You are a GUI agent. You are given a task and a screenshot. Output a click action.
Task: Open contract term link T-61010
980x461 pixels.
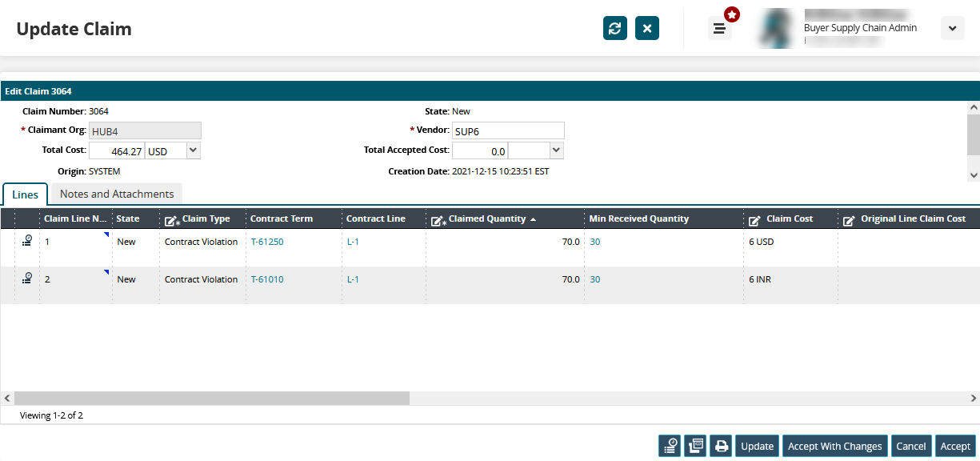(267, 279)
